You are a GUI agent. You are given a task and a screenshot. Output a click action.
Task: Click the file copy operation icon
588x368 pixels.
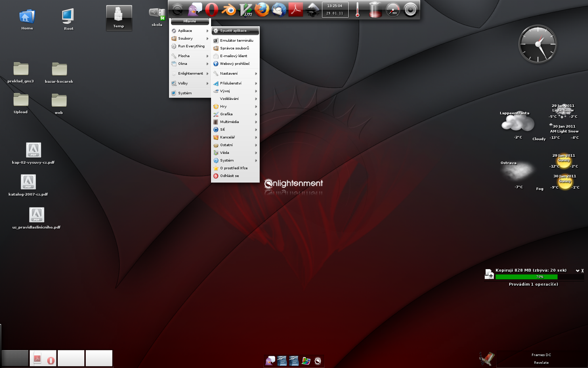pos(489,274)
